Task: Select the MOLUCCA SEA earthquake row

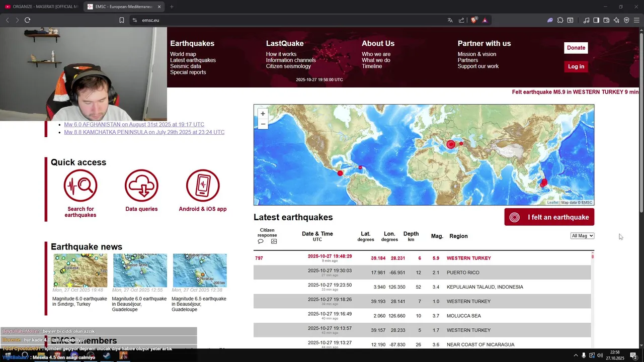Action: tap(422, 316)
